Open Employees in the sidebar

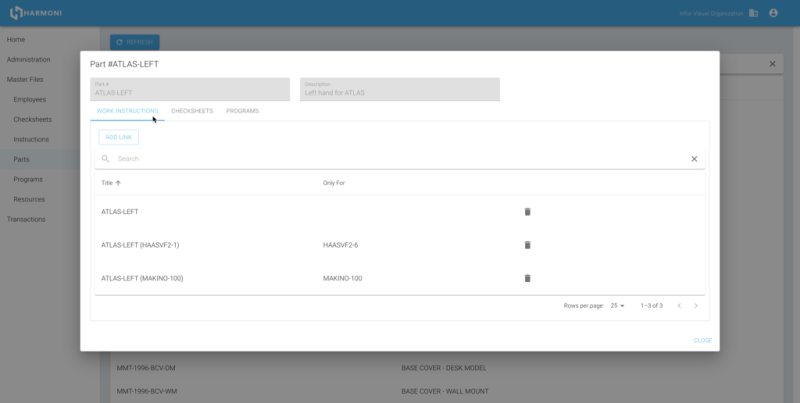click(30, 99)
